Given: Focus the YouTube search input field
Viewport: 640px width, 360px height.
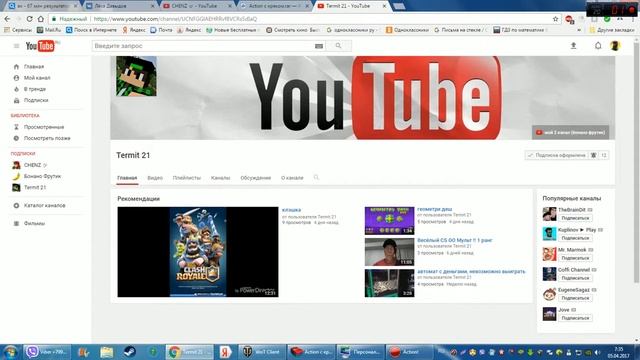Looking at the screenshot, I should click(204, 46).
